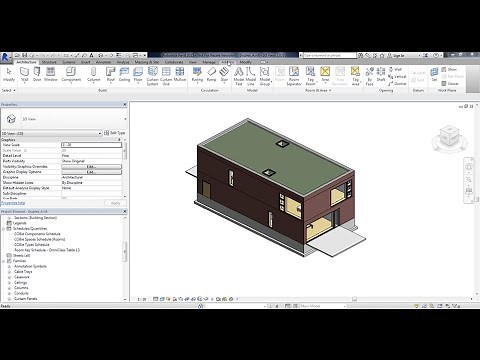
Task: Click the Curtain Grid tool
Action: tap(166, 76)
